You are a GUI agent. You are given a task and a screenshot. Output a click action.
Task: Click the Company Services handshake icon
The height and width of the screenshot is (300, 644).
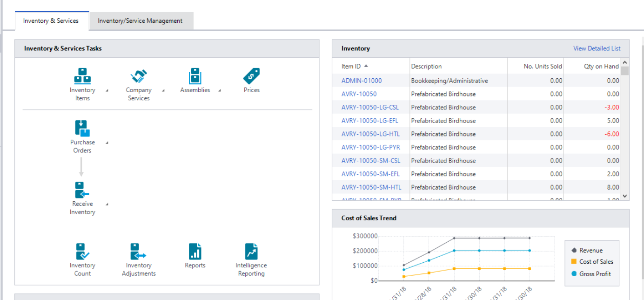tap(139, 76)
